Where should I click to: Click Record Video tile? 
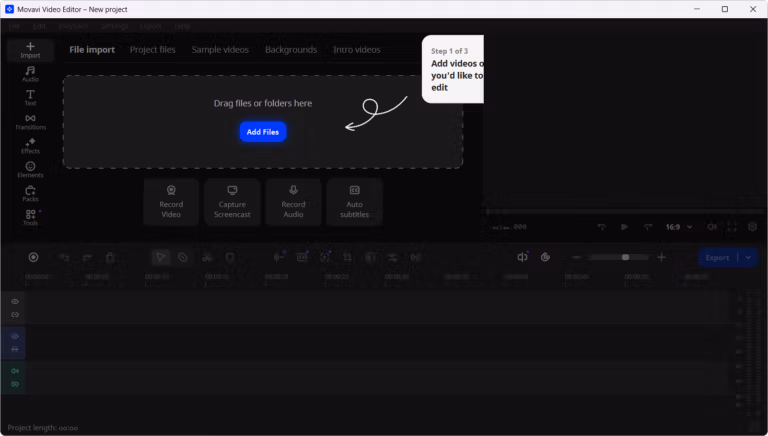171,202
